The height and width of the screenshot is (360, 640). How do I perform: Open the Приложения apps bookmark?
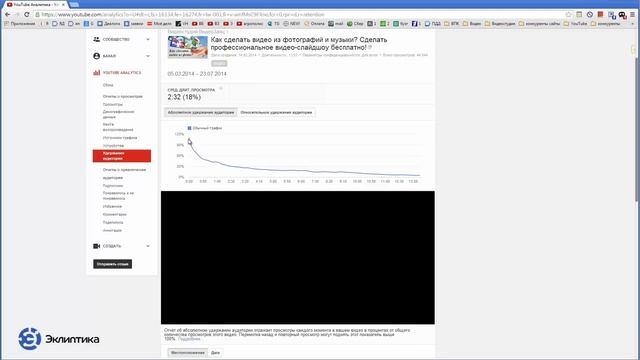coord(20,24)
